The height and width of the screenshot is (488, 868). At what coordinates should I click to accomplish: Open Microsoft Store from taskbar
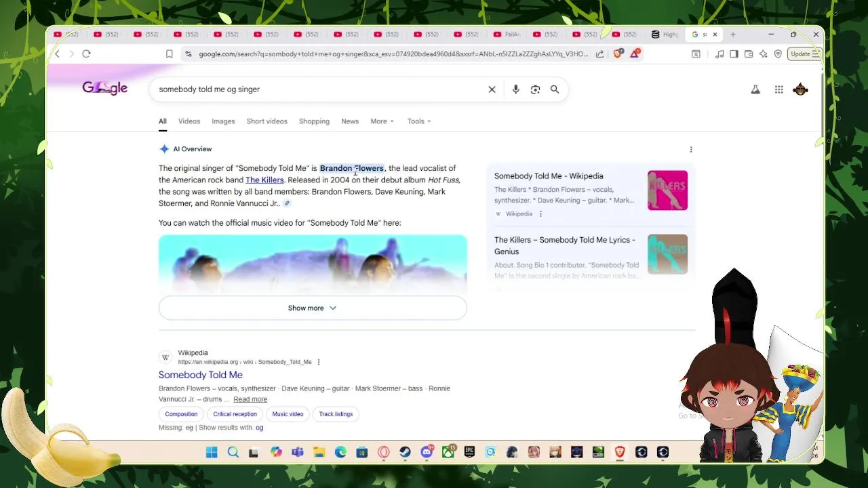coord(362,452)
